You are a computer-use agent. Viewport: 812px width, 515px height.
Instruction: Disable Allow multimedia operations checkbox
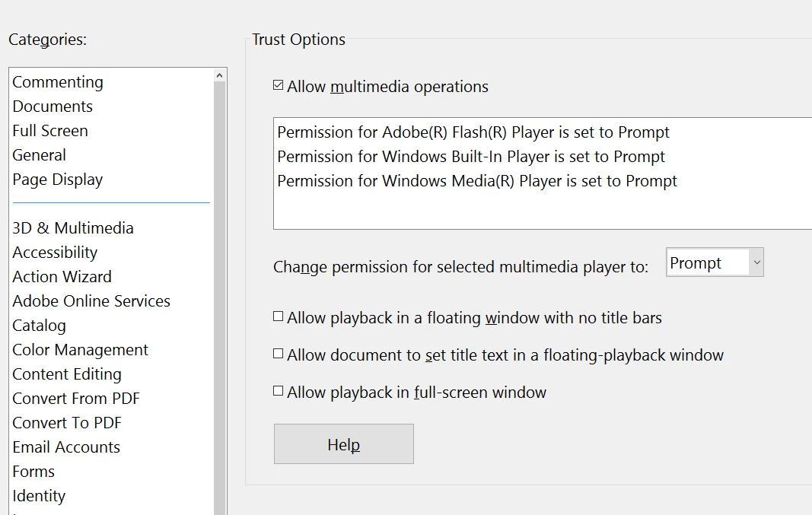[x=279, y=86]
